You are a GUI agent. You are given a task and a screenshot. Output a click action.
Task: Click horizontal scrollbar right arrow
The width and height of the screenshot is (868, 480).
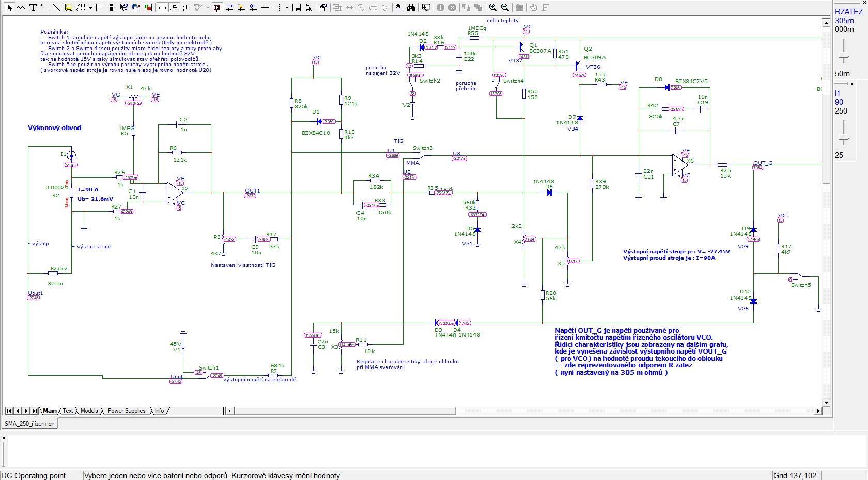click(818, 411)
